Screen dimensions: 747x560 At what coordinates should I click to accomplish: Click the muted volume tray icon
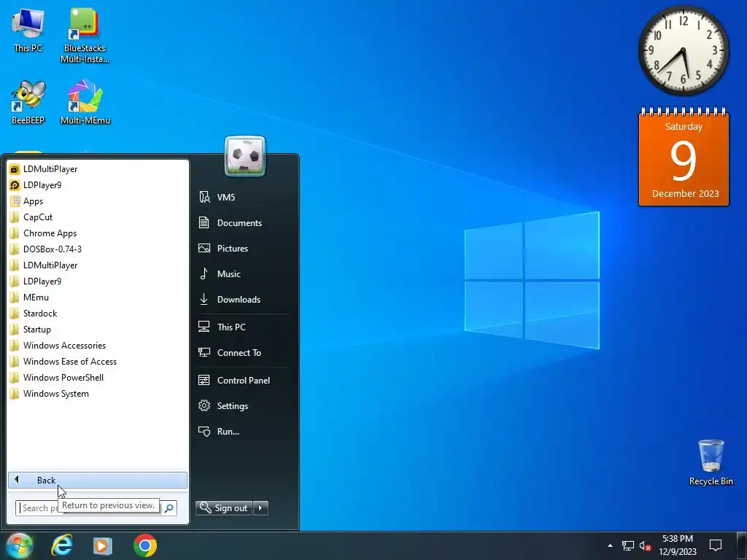(645, 545)
